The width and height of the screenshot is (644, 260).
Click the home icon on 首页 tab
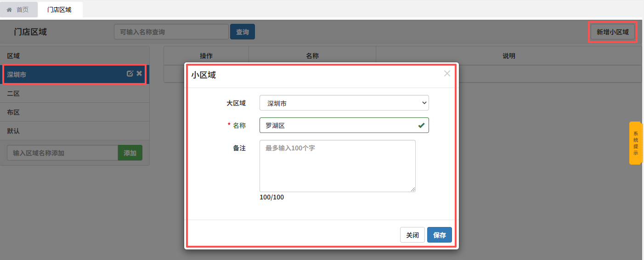pyautogui.click(x=9, y=10)
